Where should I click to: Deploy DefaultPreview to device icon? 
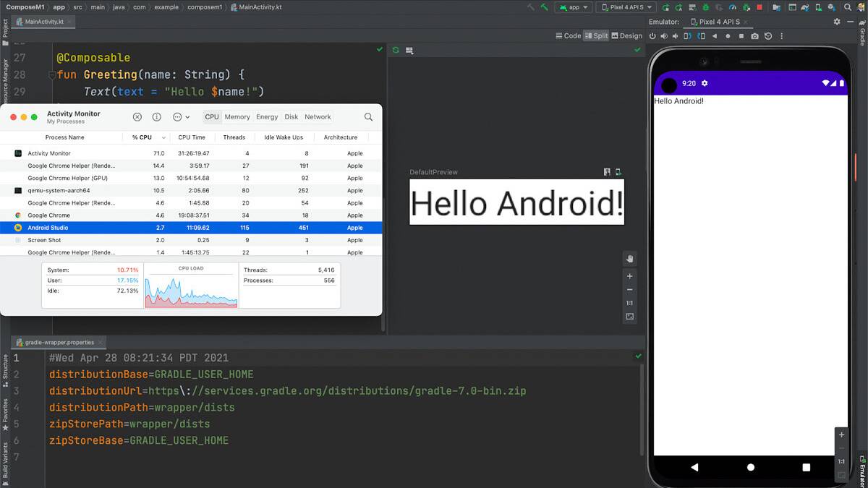point(618,172)
